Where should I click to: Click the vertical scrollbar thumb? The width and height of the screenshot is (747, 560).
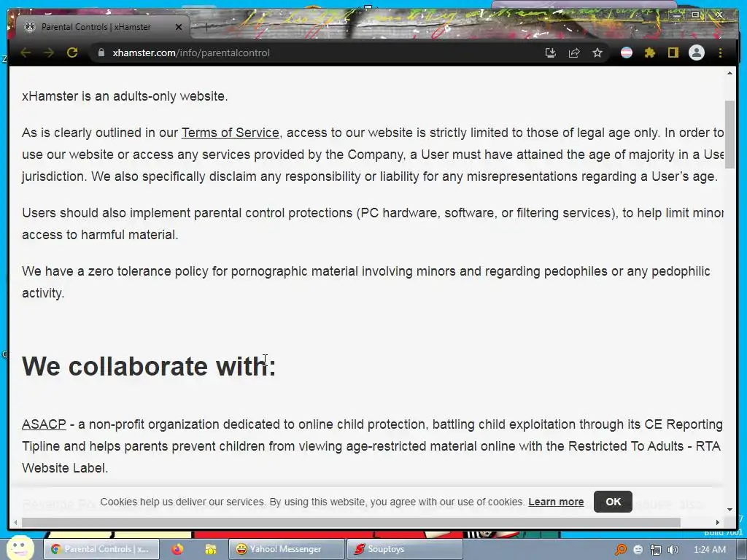[x=729, y=134]
